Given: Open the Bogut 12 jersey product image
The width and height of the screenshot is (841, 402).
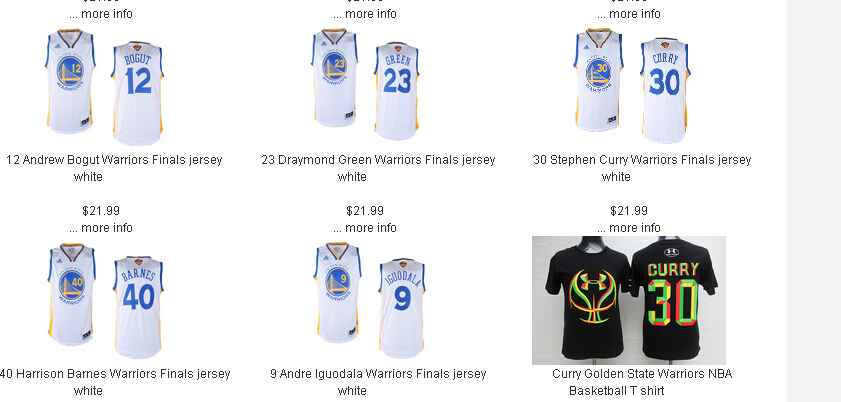Looking at the screenshot, I should click(x=105, y=87).
